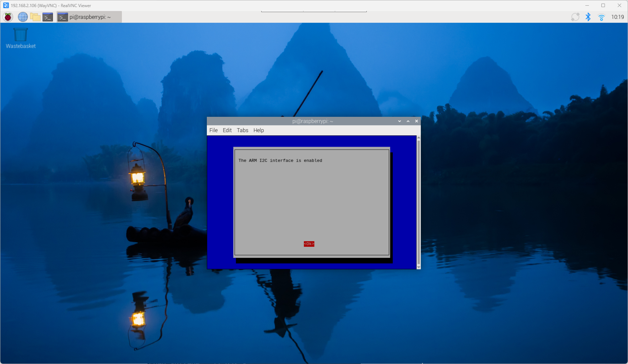Launch the web browser globe icon
Image resolution: width=628 pixels, height=364 pixels.
[23, 17]
